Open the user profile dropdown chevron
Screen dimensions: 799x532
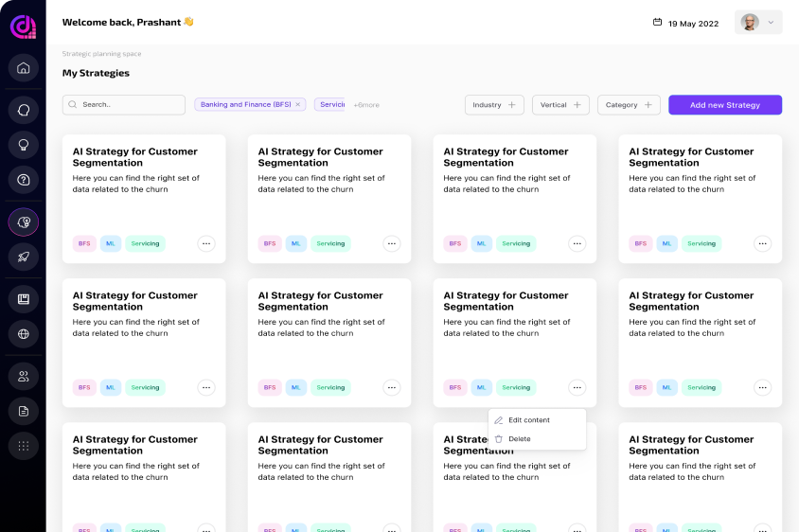click(x=770, y=23)
